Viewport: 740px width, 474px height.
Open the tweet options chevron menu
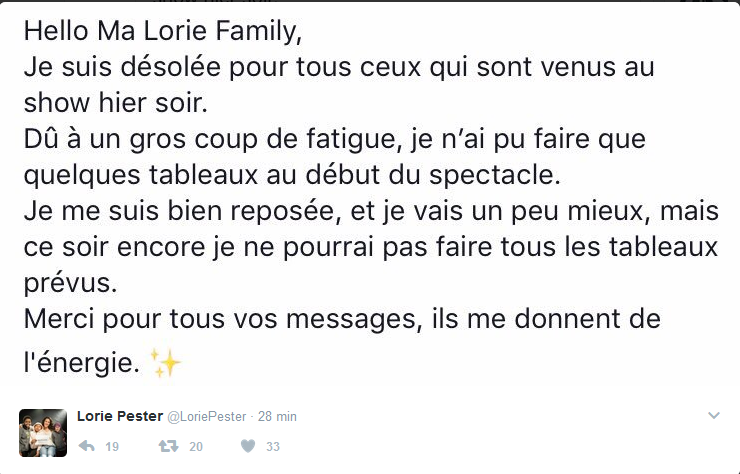[713, 415]
